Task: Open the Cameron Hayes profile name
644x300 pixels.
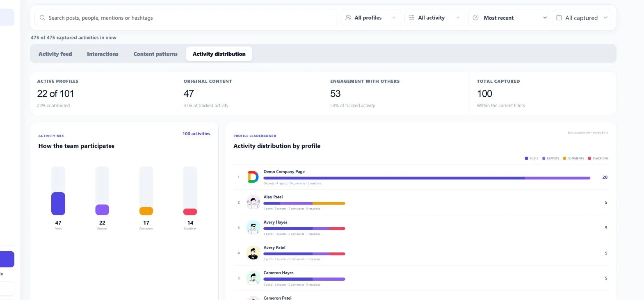Action: pyautogui.click(x=278, y=273)
